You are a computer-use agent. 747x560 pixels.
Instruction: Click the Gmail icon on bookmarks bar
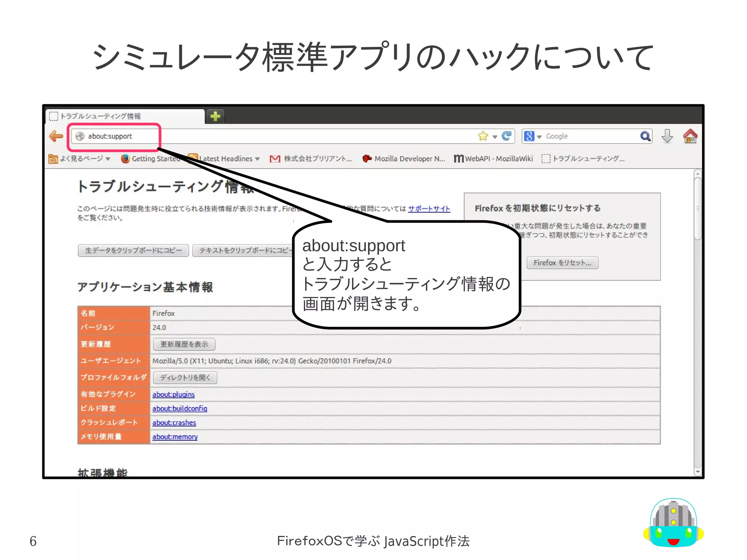(275, 159)
